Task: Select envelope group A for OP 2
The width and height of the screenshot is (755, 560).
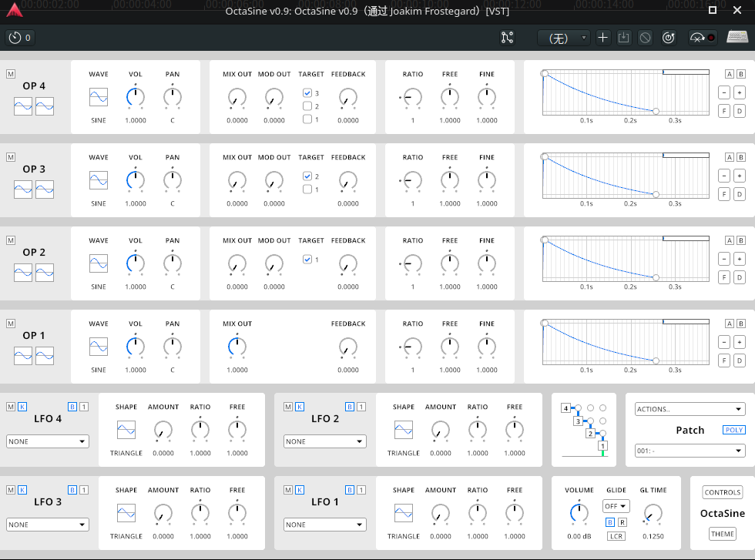Action: click(730, 240)
